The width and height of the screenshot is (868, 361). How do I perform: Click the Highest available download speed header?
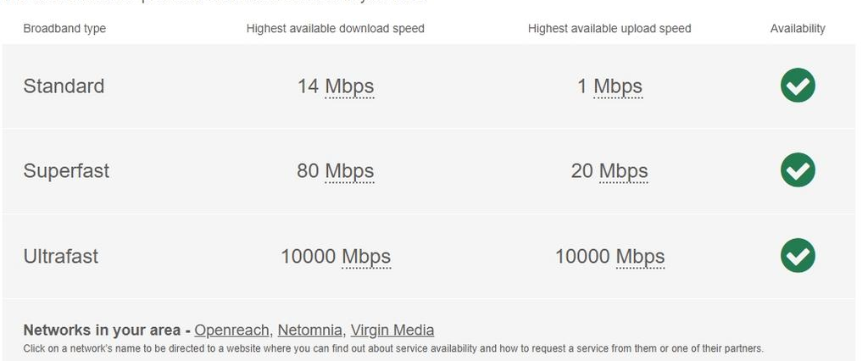(335, 29)
